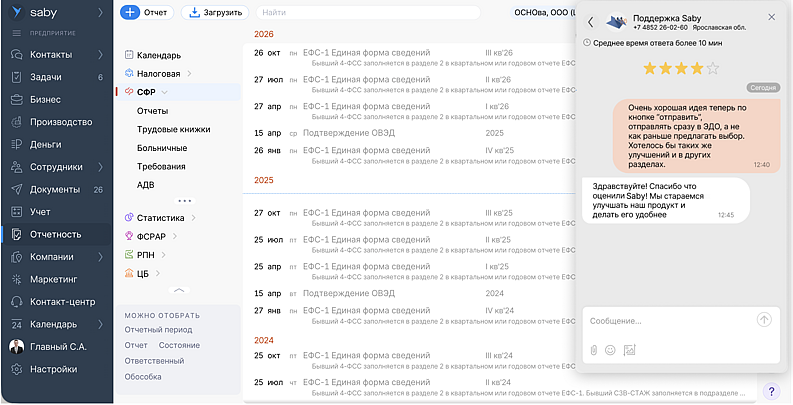Attach a file with the paperclip icon
This screenshot has width=793, height=405.
(x=593, y=350)
